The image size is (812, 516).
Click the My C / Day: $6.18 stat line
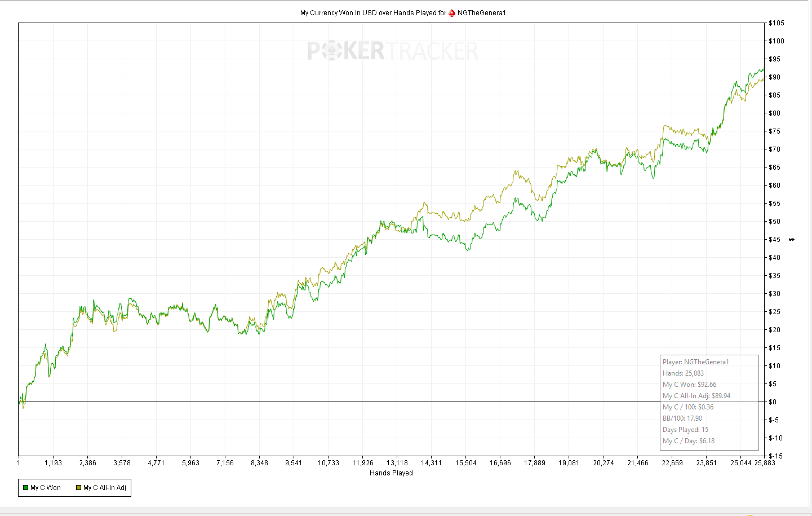[689, 441]
